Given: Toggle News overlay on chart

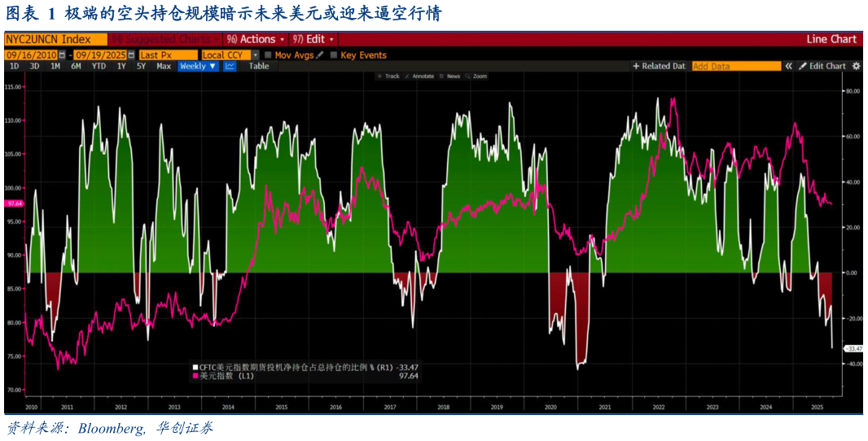Looking at the screenshot, I should pyautogui.click(x=449, y=76).
